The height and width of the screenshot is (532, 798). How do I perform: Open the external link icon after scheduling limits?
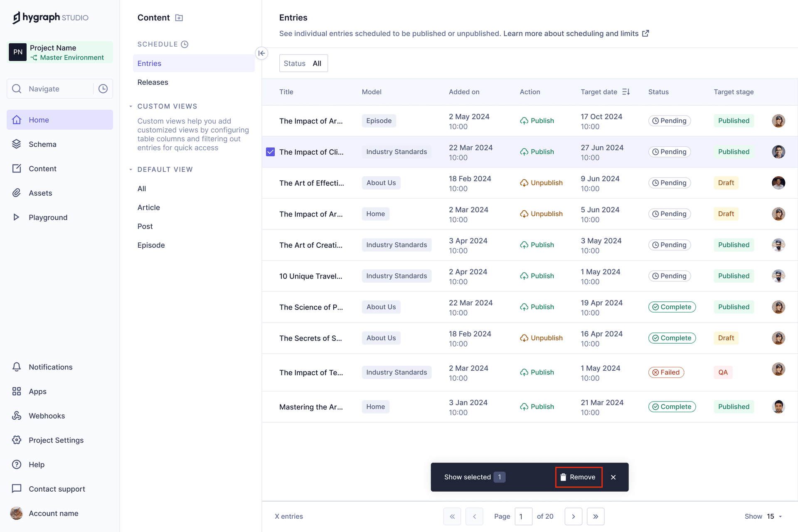coord(645,33)
